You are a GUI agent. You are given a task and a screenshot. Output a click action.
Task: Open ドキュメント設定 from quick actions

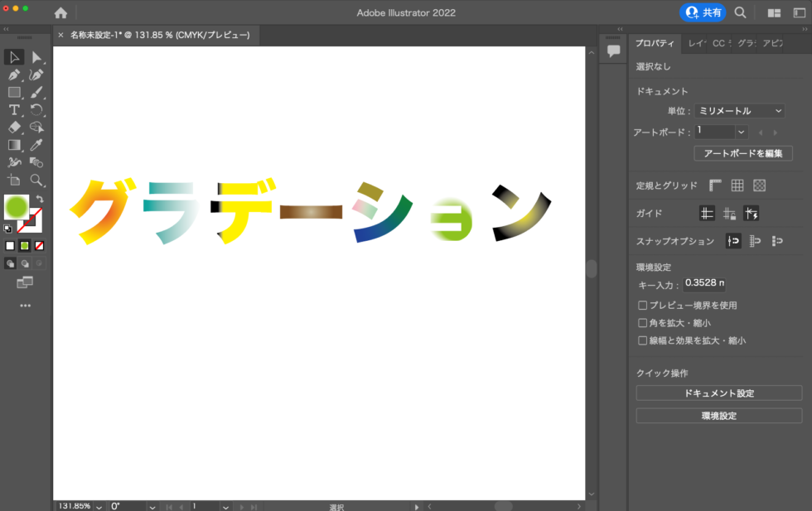719,393
